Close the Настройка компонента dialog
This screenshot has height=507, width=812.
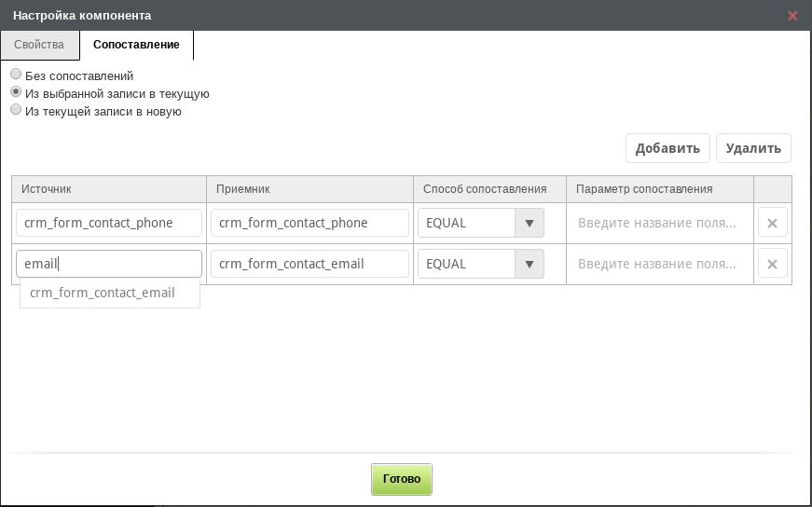(792, 16)
